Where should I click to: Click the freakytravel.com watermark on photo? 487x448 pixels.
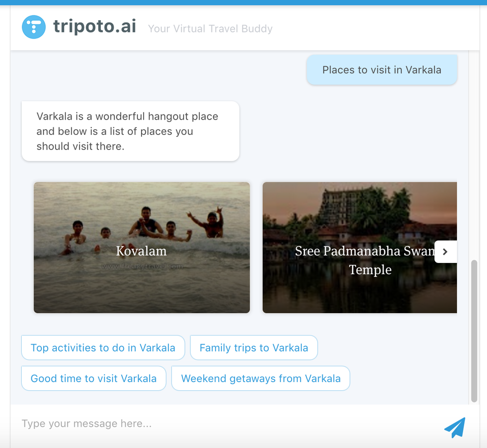(x=142, y=267)
